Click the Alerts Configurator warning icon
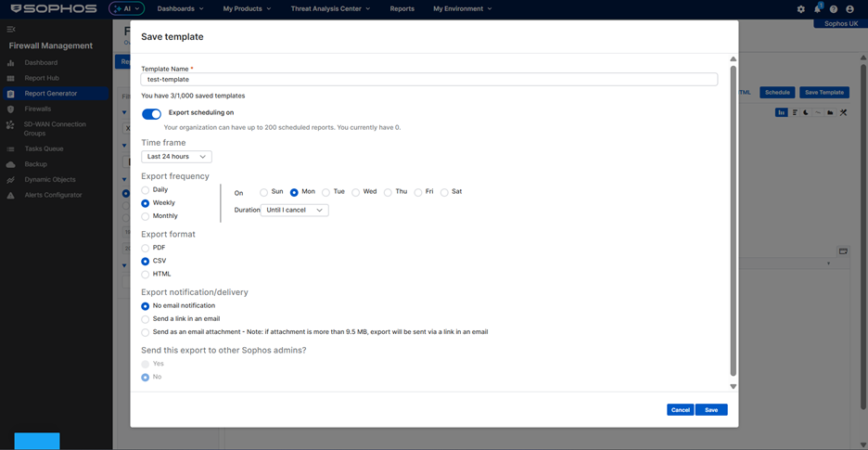This screenshot has width=868, height=450. coord(11,196)
